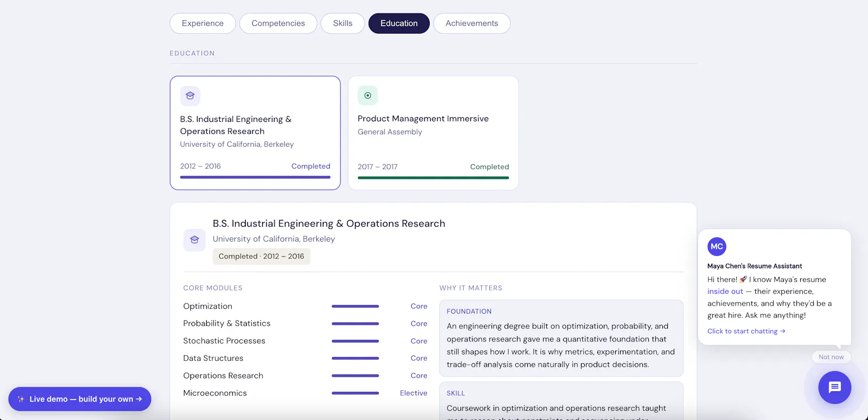The image size is (868, 420).
Task: Click the Microeconomics module name
Action: point(215,393)
